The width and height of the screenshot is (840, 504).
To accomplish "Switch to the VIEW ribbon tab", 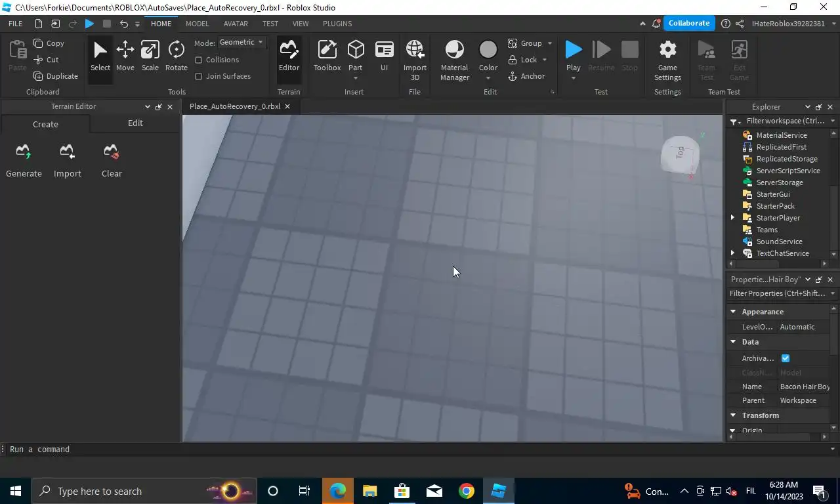I will (x=301, y=24).
